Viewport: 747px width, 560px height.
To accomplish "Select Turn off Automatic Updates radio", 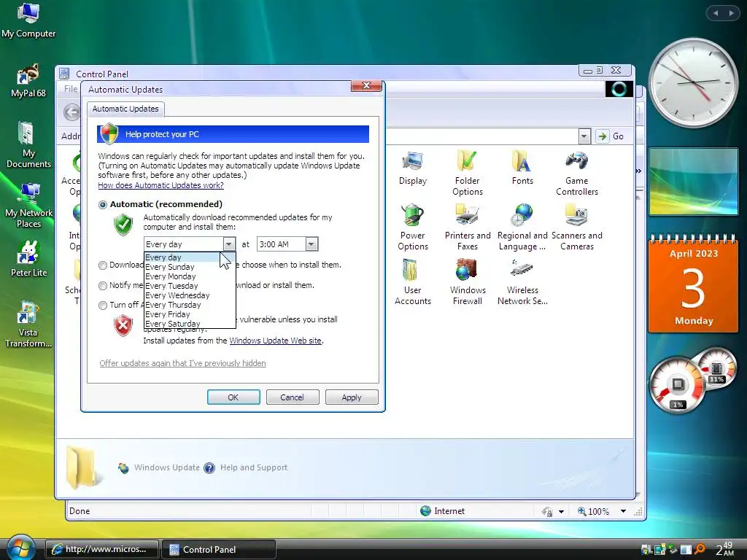I will 102,306.
